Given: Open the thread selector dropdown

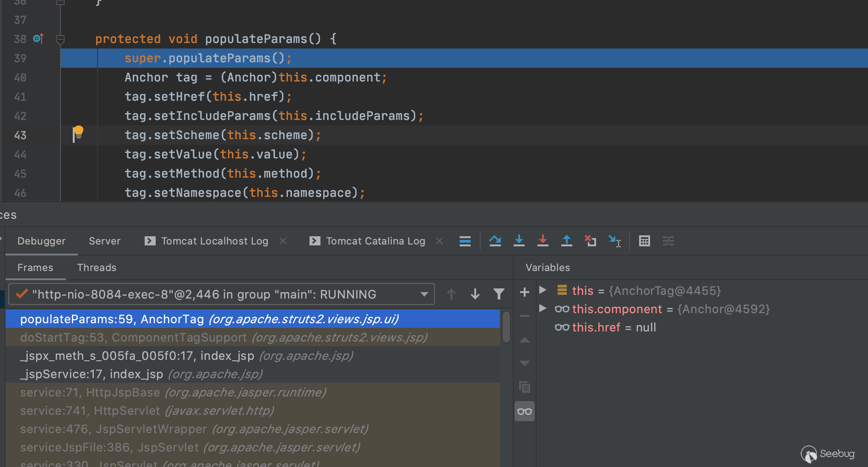Looking at the screenshot, I should (424, 294).
